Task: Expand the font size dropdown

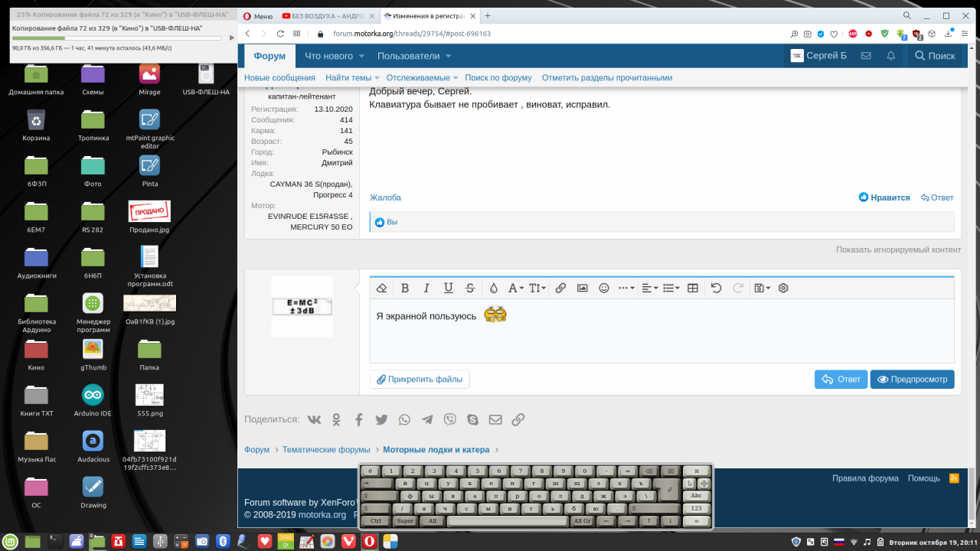Action: tap(537, 288)
